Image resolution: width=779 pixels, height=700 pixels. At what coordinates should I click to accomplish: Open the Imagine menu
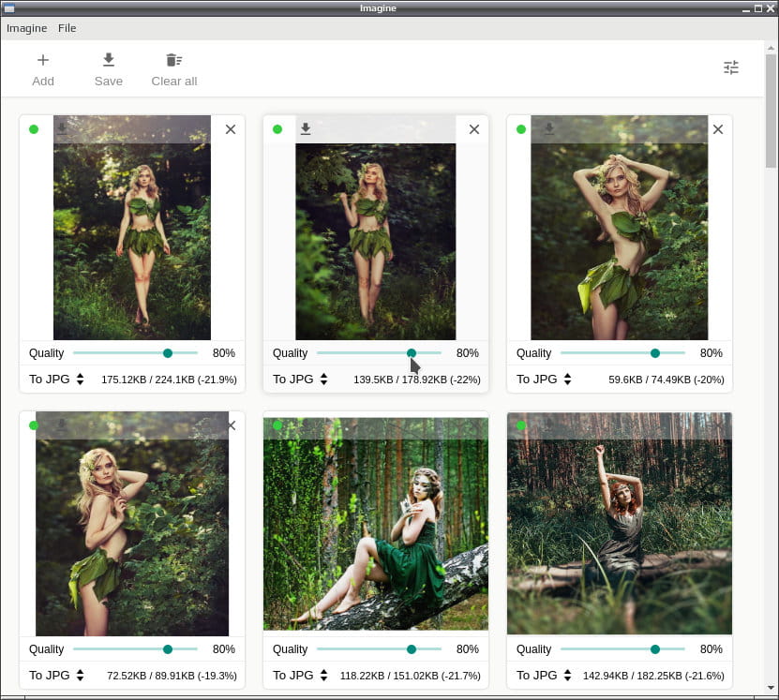tap(27, 28)
